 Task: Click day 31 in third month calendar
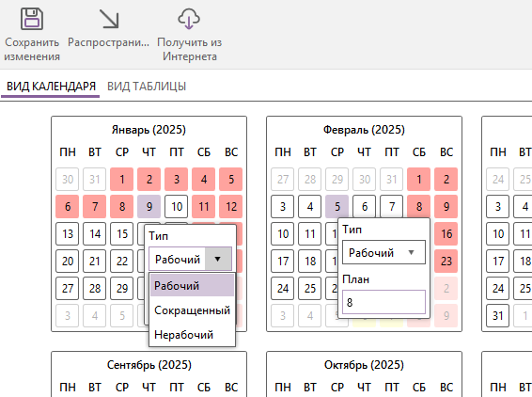497,316
